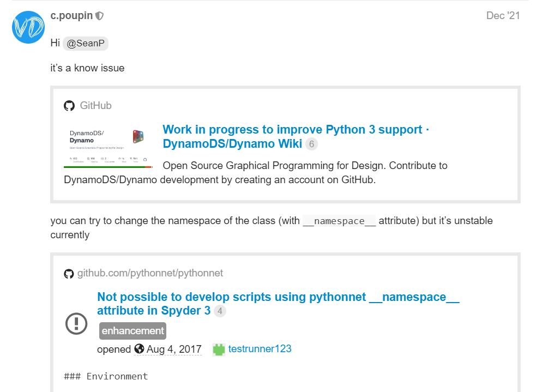
Task: Click the GitHub logo beside github.com/pythonnet/pythonnet
Action: pos(69,273)
